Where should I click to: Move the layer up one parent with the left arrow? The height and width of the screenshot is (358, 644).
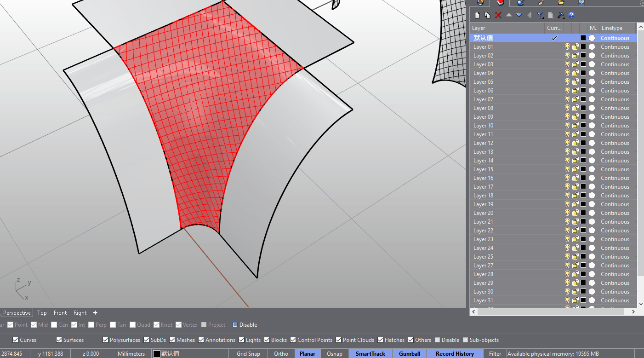pos(529,15)
